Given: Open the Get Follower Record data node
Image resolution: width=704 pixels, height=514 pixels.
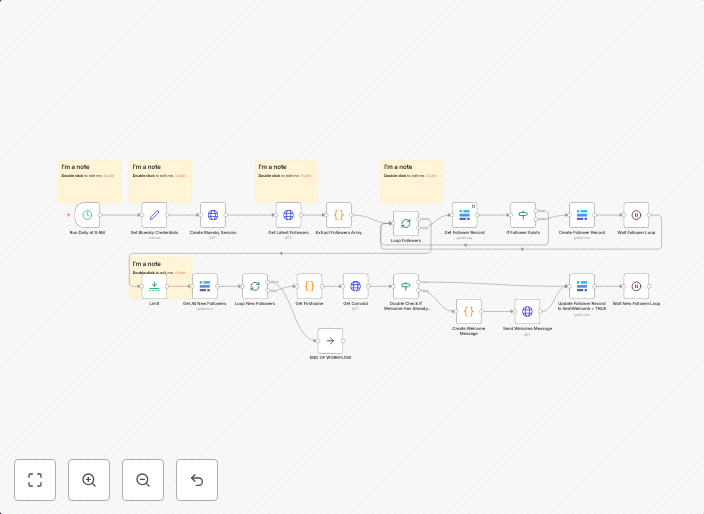Looking at the screenshot, I should pos(464,215).
